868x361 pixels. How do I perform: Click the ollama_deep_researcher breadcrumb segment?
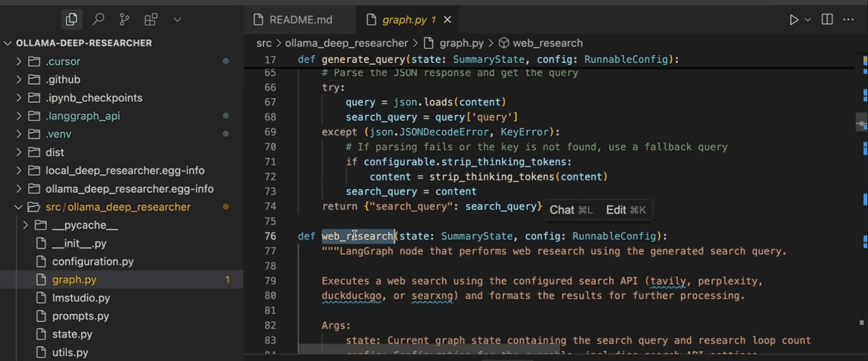(x=346, y=43)
